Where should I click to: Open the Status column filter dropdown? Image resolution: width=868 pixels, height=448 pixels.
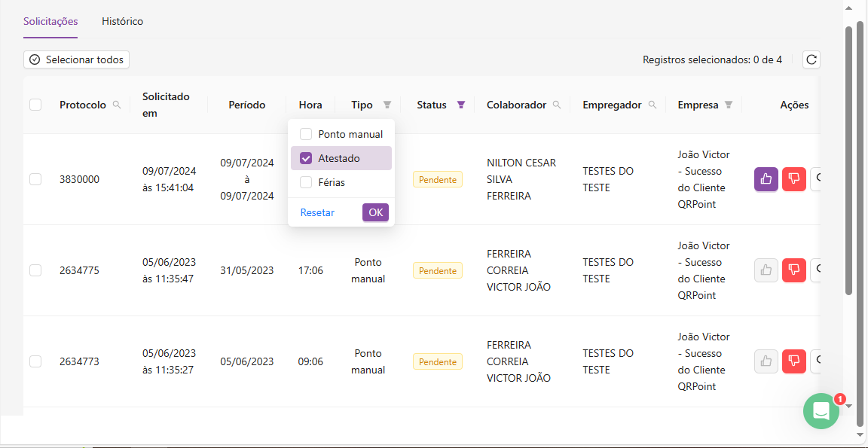[461, 105]
